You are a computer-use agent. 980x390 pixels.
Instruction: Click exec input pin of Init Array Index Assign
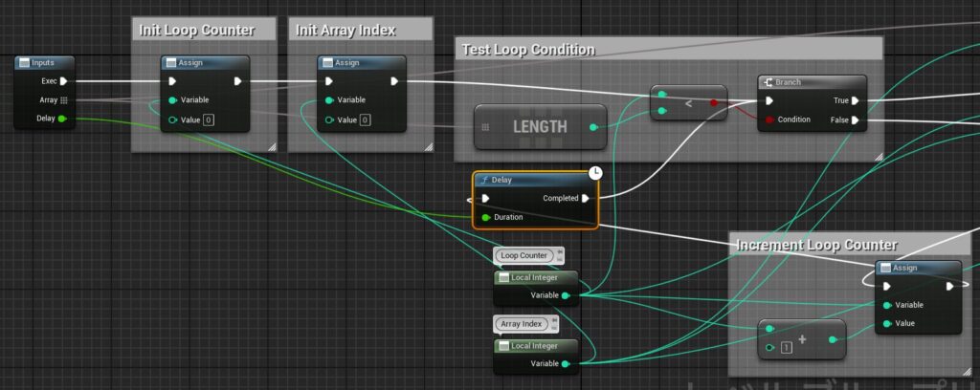[329, 81]
